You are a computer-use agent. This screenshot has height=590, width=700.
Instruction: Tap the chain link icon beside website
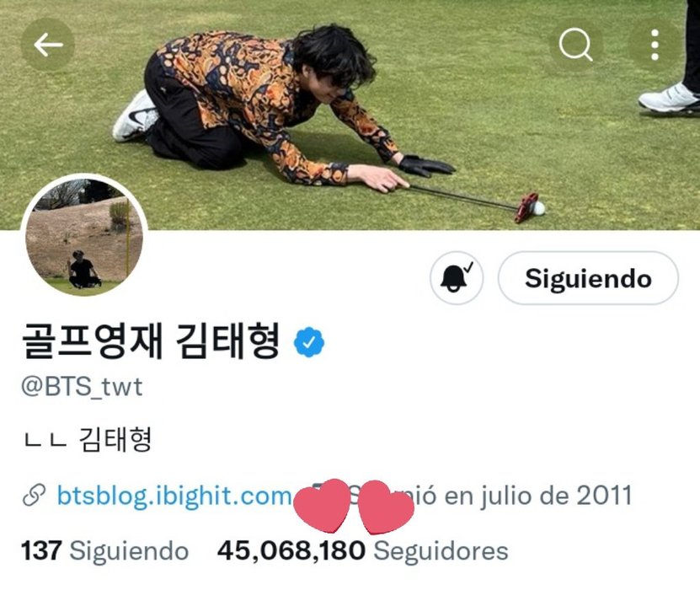point(34,496)
